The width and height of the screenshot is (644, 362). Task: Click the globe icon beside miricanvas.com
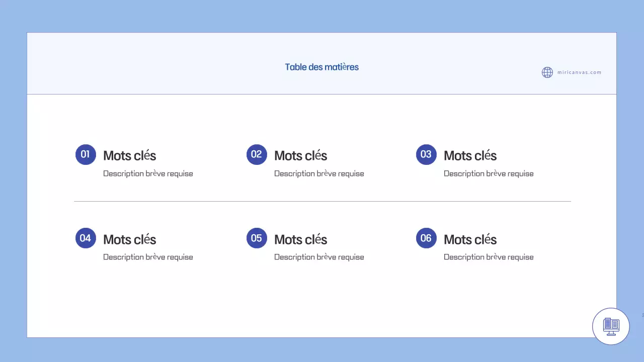pos(547,72)
